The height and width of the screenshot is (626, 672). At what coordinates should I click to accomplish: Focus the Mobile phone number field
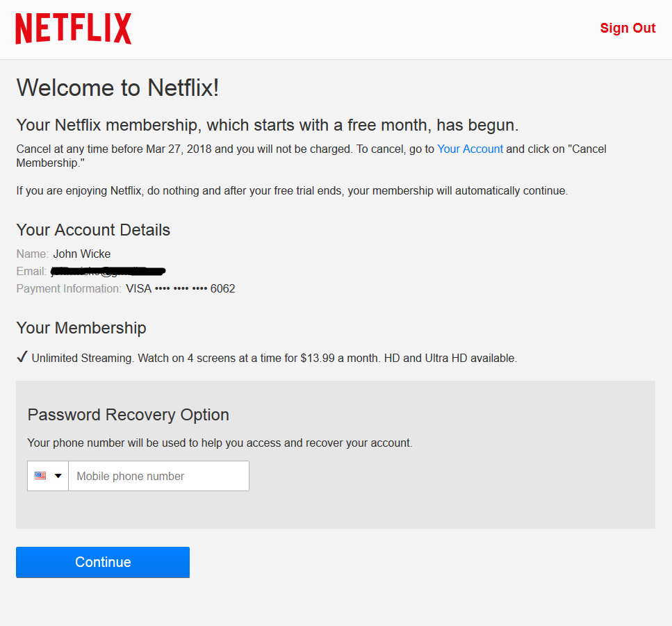(158, 476)
